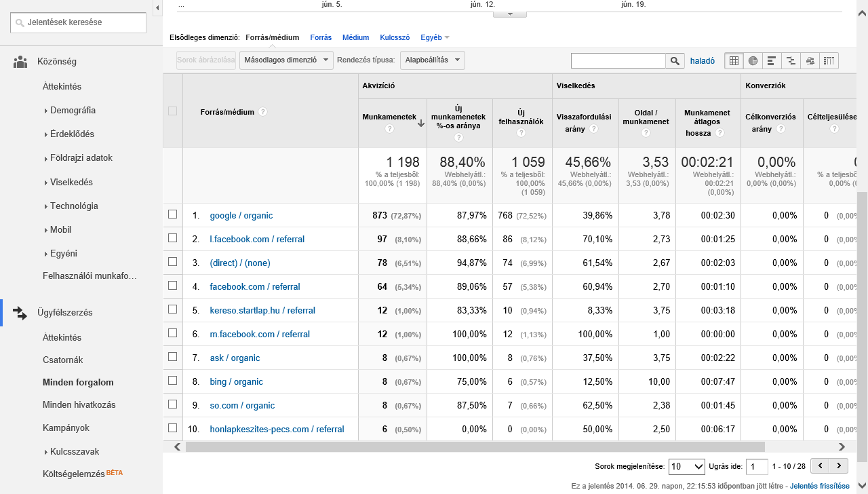Tick the checkbox for google / organic
This screenshot has height=494, width=868.
pos(173,214)
